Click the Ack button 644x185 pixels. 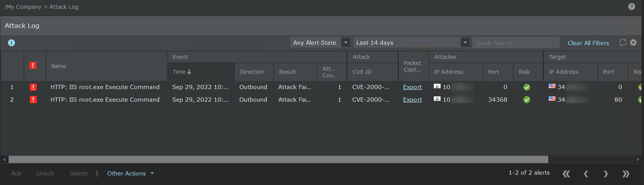16,174
